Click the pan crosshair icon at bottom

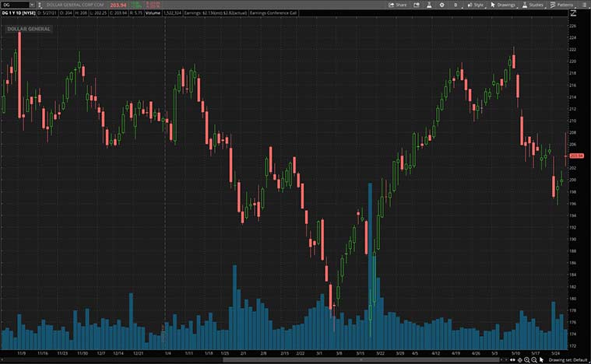(x=519, y=359)
